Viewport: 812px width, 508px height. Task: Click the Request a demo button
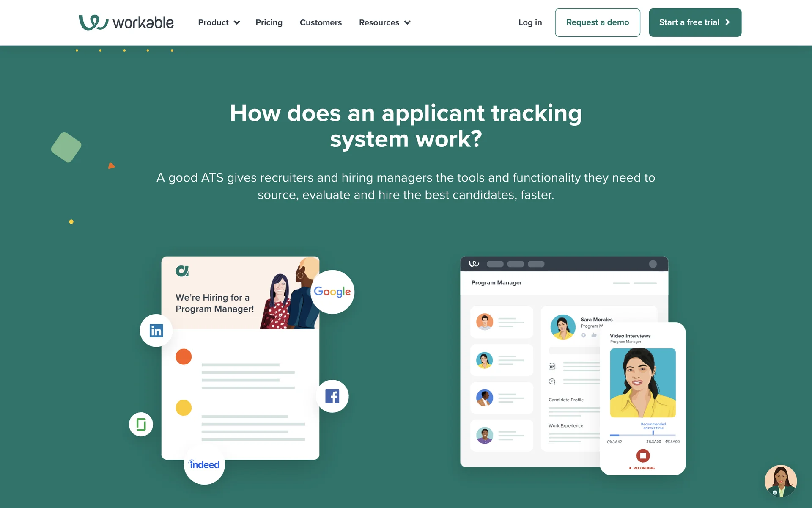pyautogui.click(x=597, y=22)
